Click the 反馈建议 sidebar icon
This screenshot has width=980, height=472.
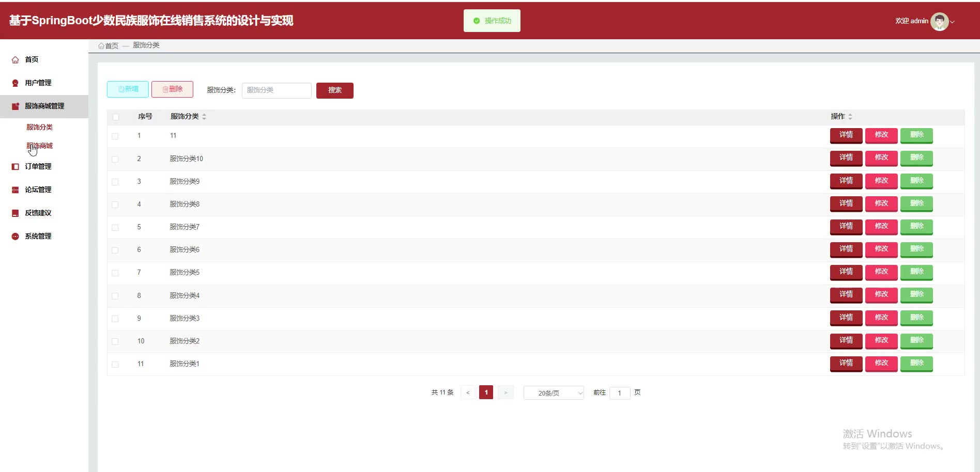pyautogui.click(x=16, y=213)
